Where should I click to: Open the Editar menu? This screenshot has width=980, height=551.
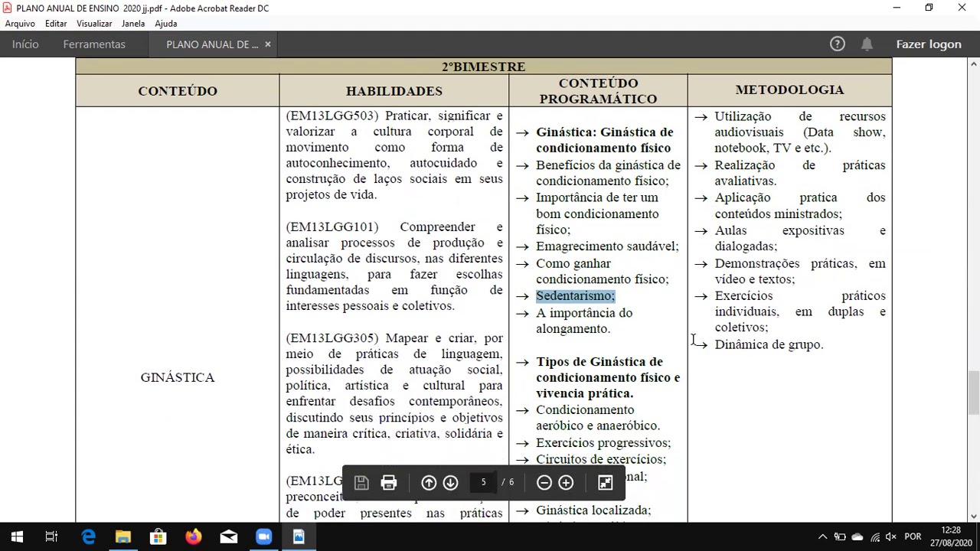coord(56,24)
